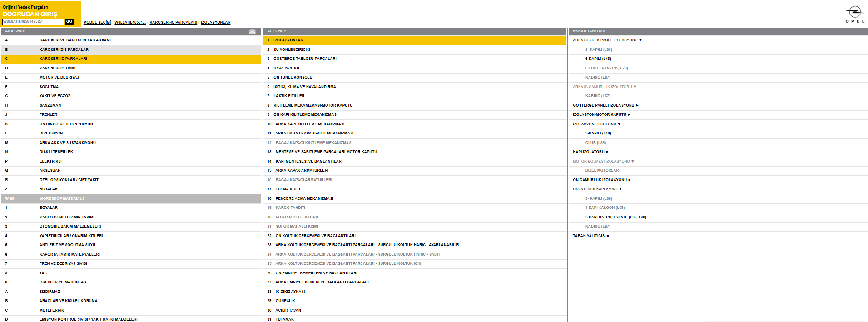Screen dimensions: 868x322
Task: Click the GO button next to VIN
Action: point(69,22)
